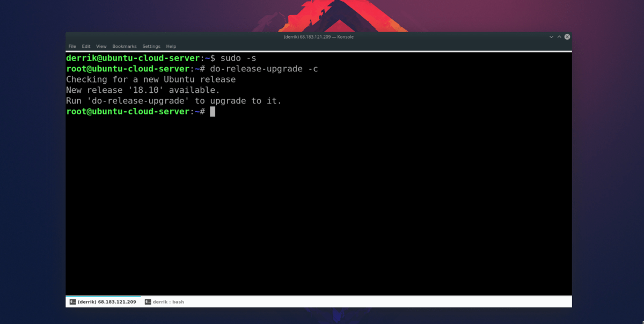Viewport: 644px width, 324px height.
Task: Select the '(derrik) 68.183.121.209' session tab
Action: click(105, 301)
